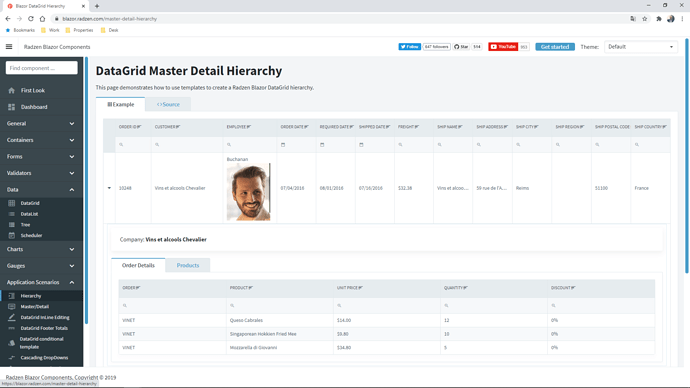Click the Get started button

[555, 47]
